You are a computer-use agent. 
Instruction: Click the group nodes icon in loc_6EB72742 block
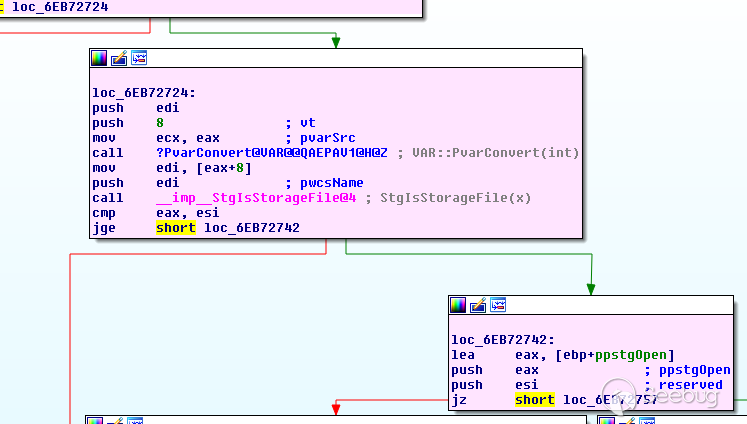(498, 305)
